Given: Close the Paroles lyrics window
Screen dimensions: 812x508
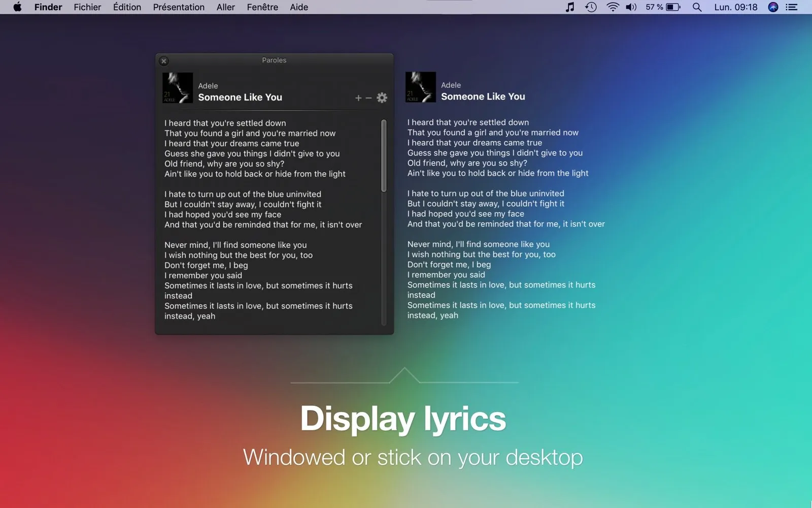Looking at the screenshot, I should pyautogui.click(x=163, y=61).
